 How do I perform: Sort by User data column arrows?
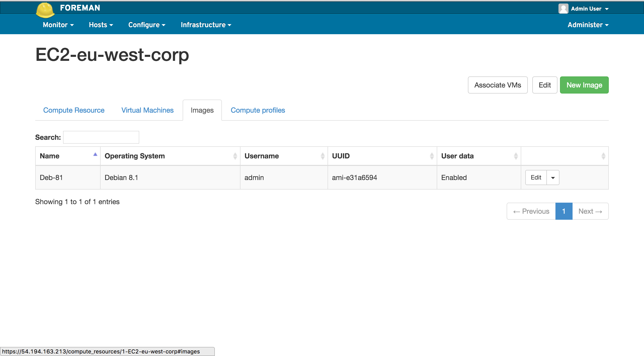point(516,156)
